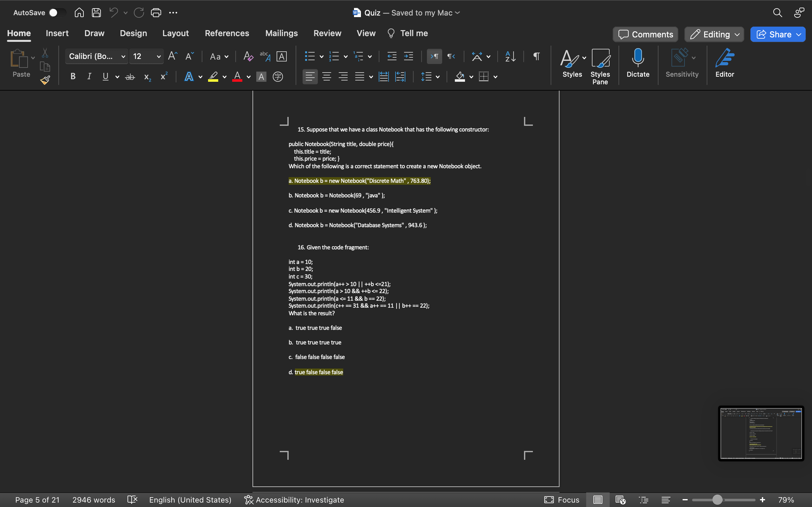
Task: Center-align the paragraph text
Action: pos(326,77)
